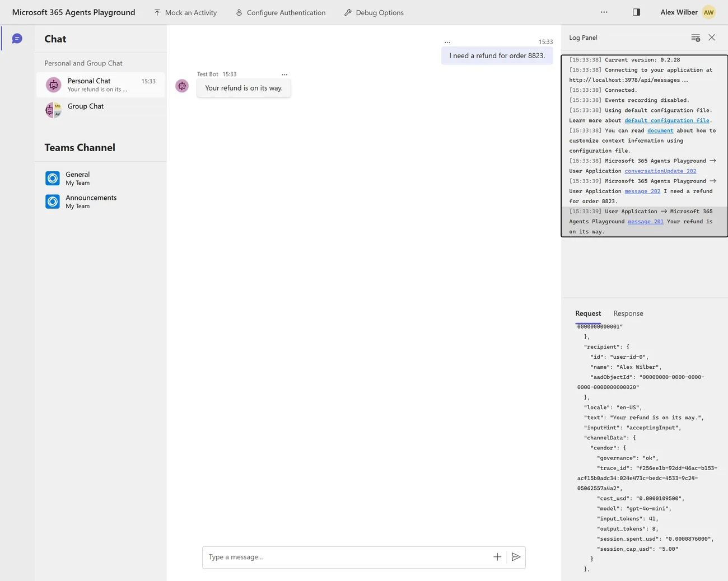The height and width of the screenshot is (581, 728).
Task: Click the '"session_cap_usd": "5.00"' JSON line
Action: point(637,549)
